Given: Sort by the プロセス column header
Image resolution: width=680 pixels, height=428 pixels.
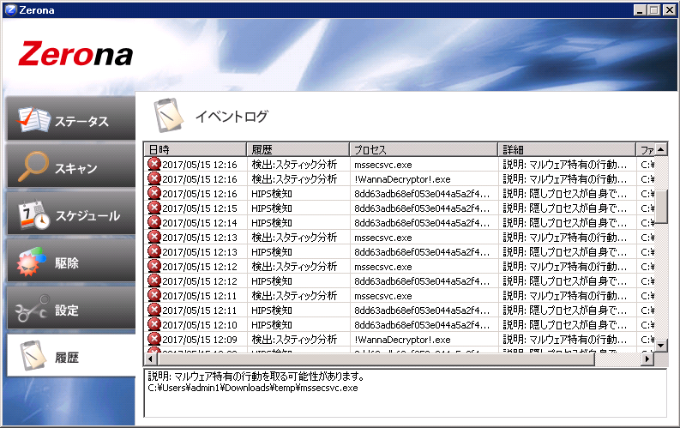Looking at the screenshot, I should (x=423, y=150).
